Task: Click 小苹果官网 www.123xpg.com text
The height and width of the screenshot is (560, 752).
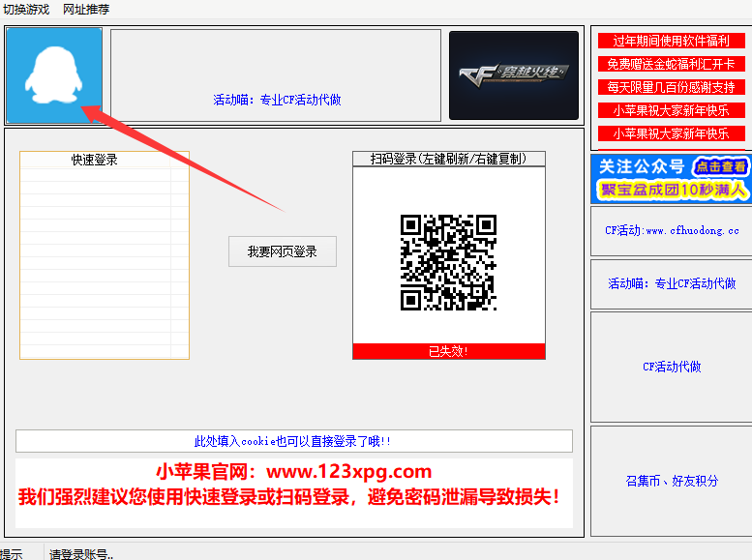Action: click(294, 472)
